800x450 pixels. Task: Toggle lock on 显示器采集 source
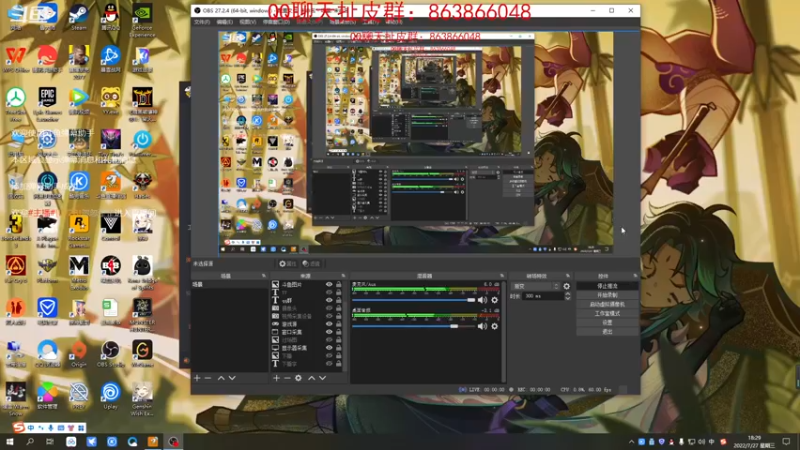338,347
